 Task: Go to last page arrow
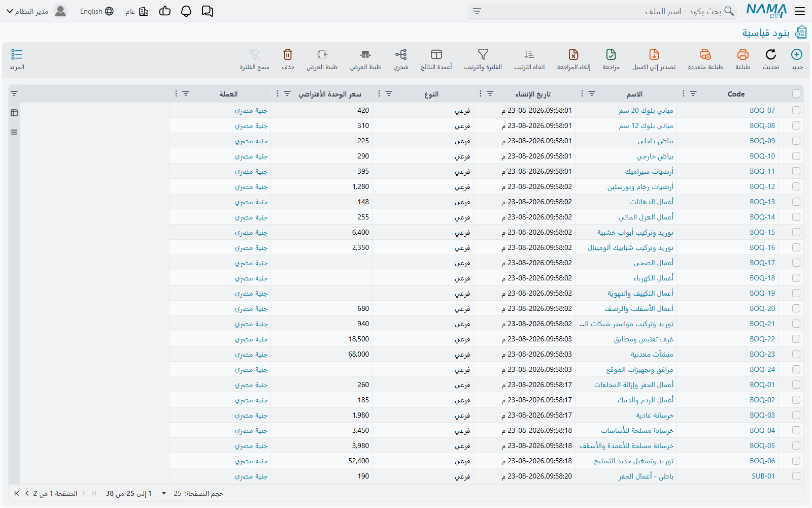tap(17, 493)
